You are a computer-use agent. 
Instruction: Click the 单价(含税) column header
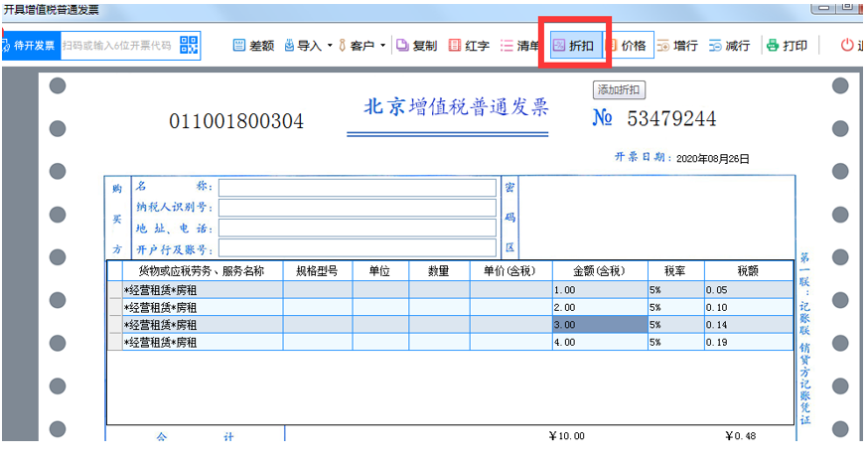[510, 271]
